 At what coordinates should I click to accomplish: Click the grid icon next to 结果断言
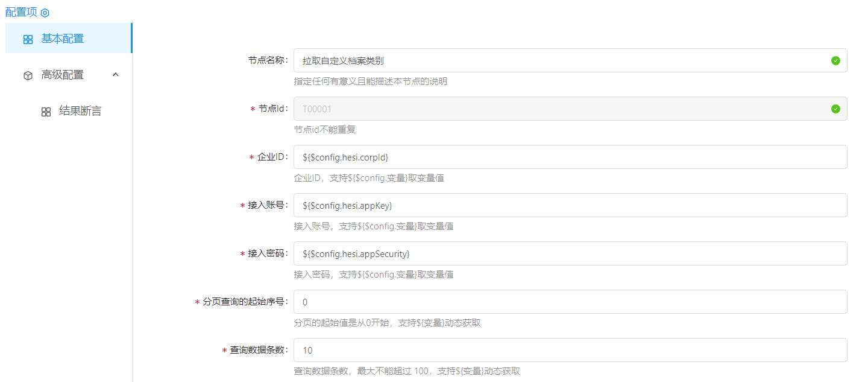pos(46,112)
